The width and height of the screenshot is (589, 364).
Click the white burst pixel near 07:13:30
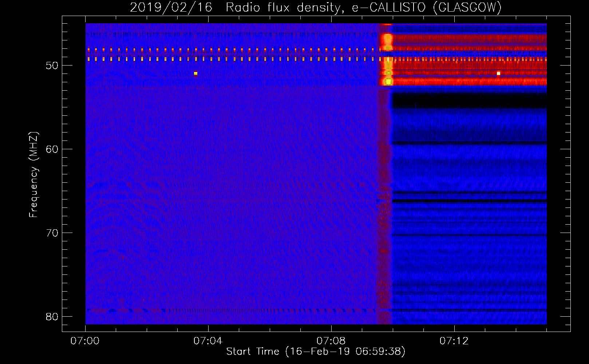(x=498, y=74)
